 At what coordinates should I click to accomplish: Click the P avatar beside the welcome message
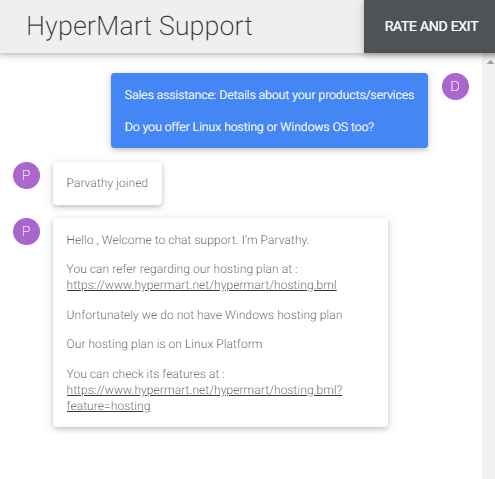(x=26, y=231)
